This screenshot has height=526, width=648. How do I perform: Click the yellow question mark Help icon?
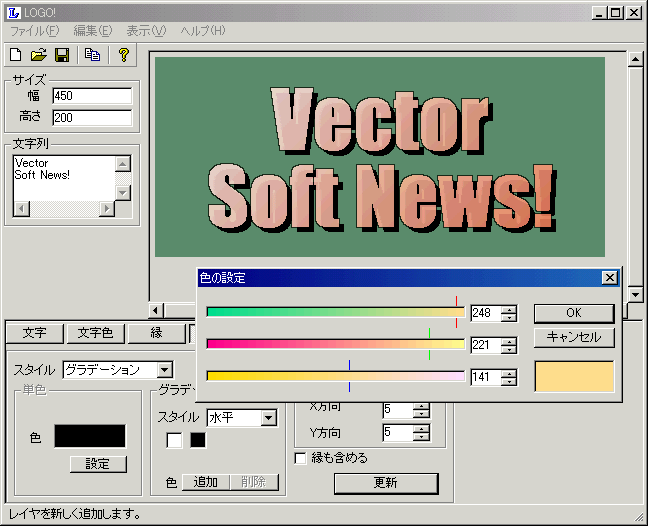click(x=123, y=55)
